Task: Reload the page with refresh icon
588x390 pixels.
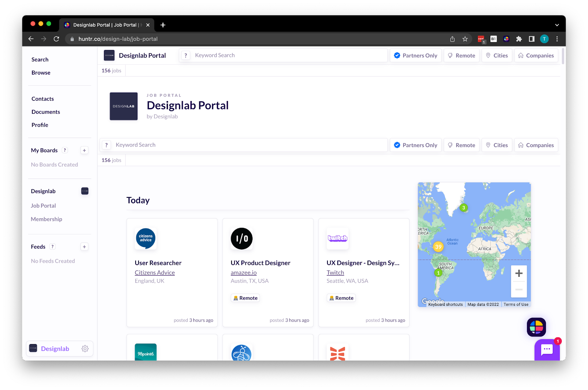Action: 56,39
